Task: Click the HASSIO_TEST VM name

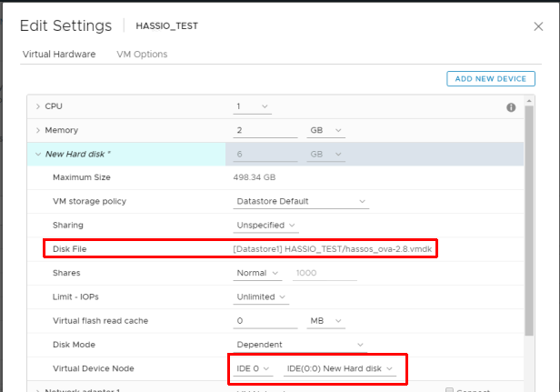Action: (166, 26)
